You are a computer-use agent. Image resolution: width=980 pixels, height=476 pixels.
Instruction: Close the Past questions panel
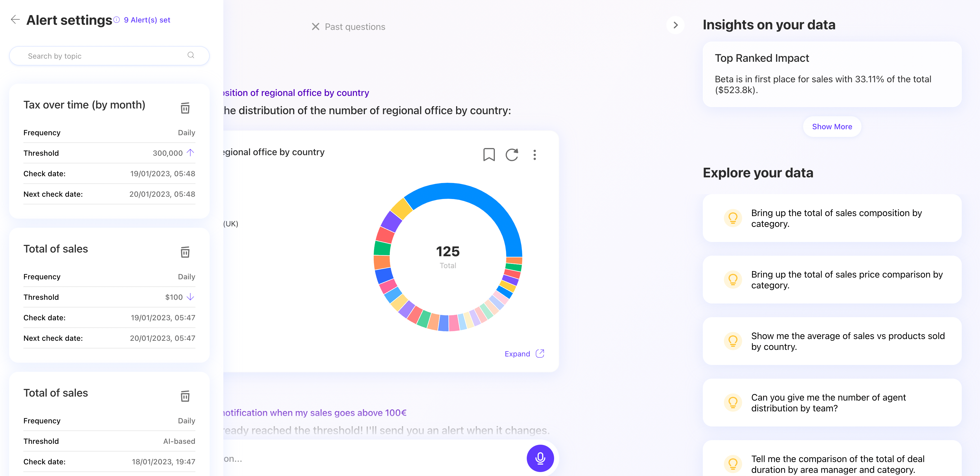pyautogui.click(x=315, y=26)
